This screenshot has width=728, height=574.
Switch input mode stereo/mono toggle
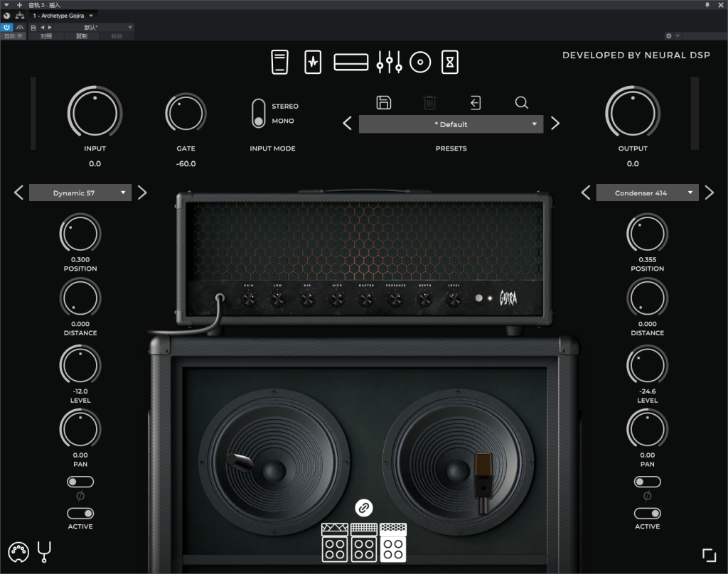[258, 113]
